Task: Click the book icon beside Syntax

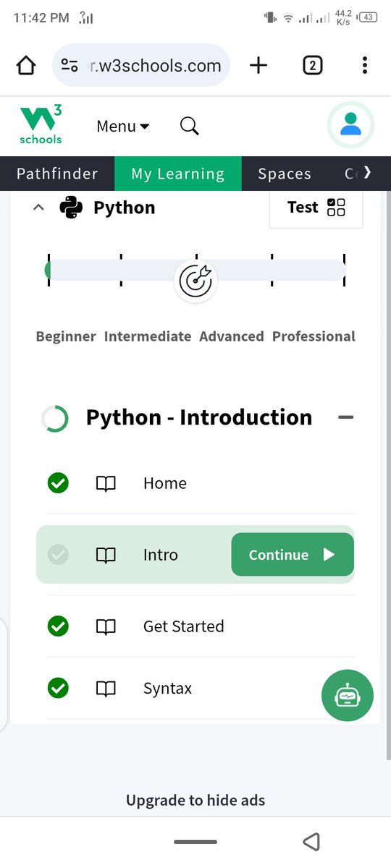Action: tap(106, 689)
